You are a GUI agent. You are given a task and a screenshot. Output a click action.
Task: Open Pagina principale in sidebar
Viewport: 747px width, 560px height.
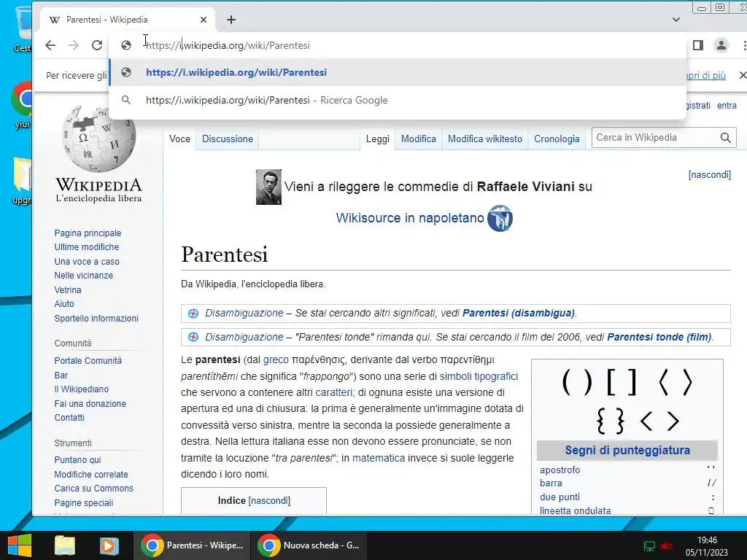click(88, 233)
